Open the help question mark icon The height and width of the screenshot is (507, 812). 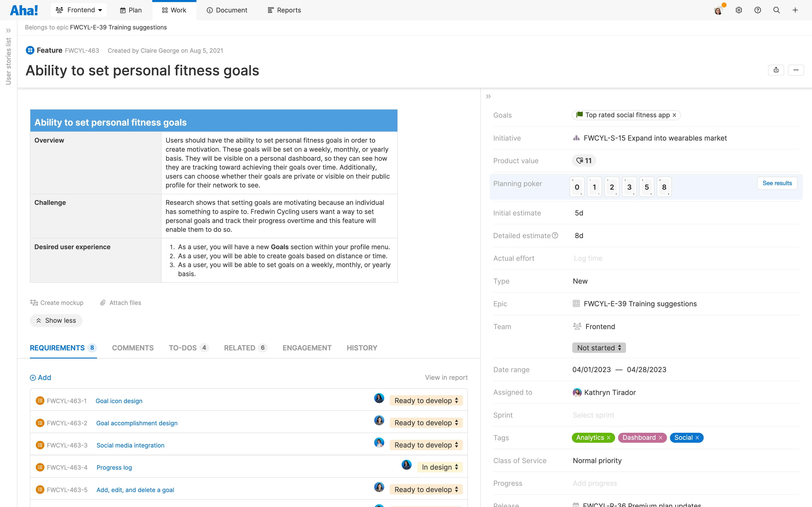[x=758, y=10]
